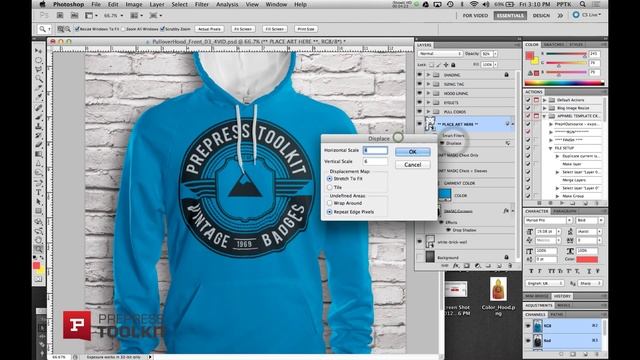Click OK in Displace dialog
Image resolution: width=640 pixels, height=360 pixels.
point(413,152)
